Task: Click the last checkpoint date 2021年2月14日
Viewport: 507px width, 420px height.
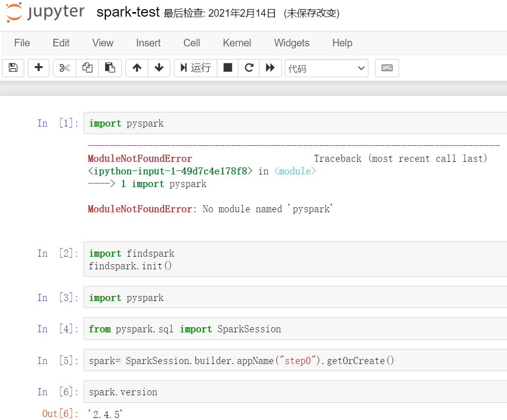Action: pos(242,13)
